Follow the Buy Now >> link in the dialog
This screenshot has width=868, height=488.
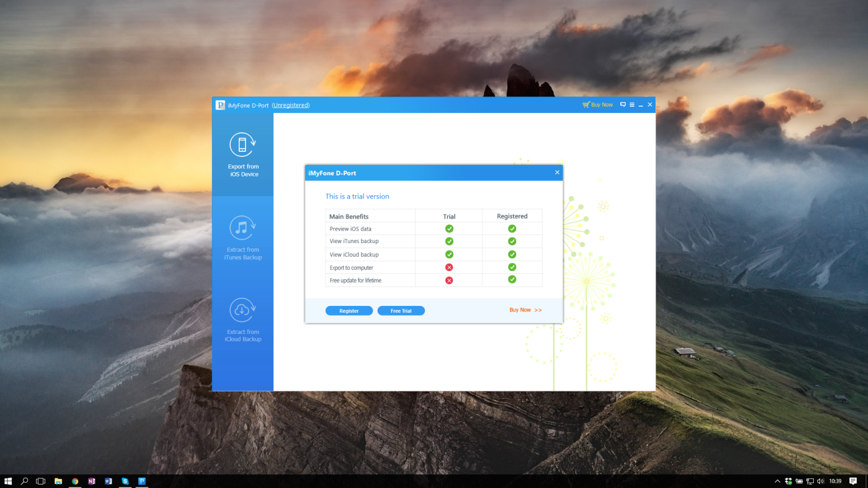[x=525, y=310]
